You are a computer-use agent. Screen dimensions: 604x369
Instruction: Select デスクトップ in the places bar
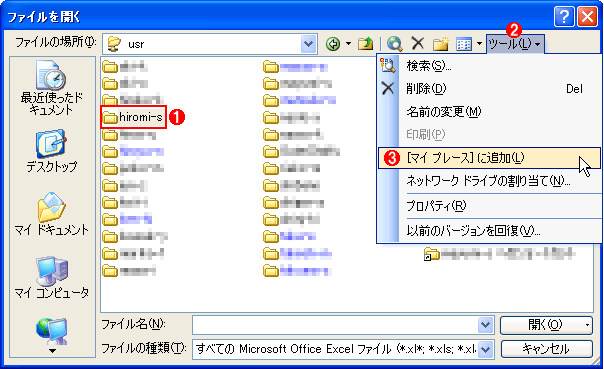52,151
